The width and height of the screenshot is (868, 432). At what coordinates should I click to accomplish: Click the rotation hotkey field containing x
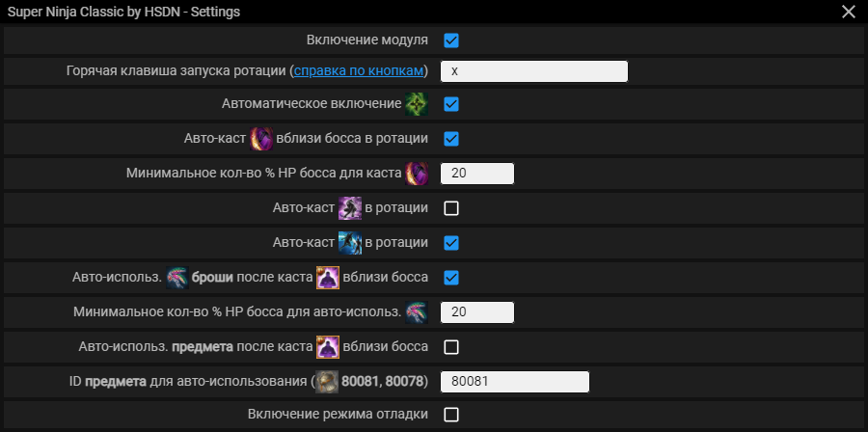[x=534, y=71]
